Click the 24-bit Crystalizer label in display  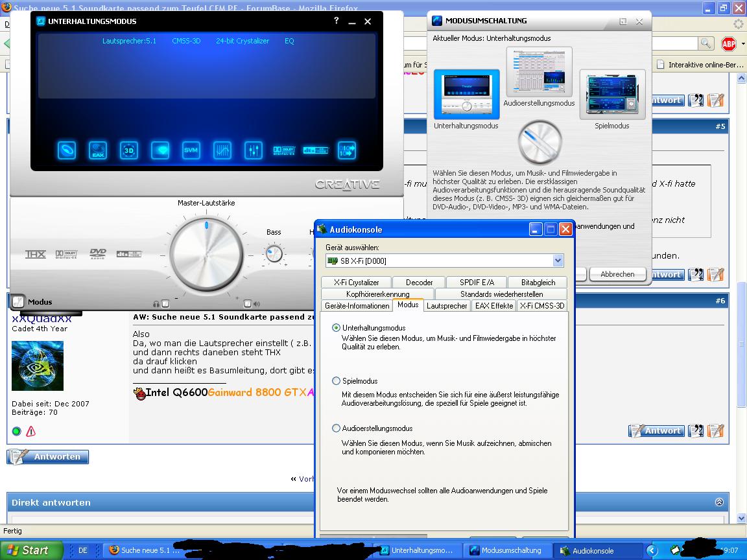click(243, 41)
